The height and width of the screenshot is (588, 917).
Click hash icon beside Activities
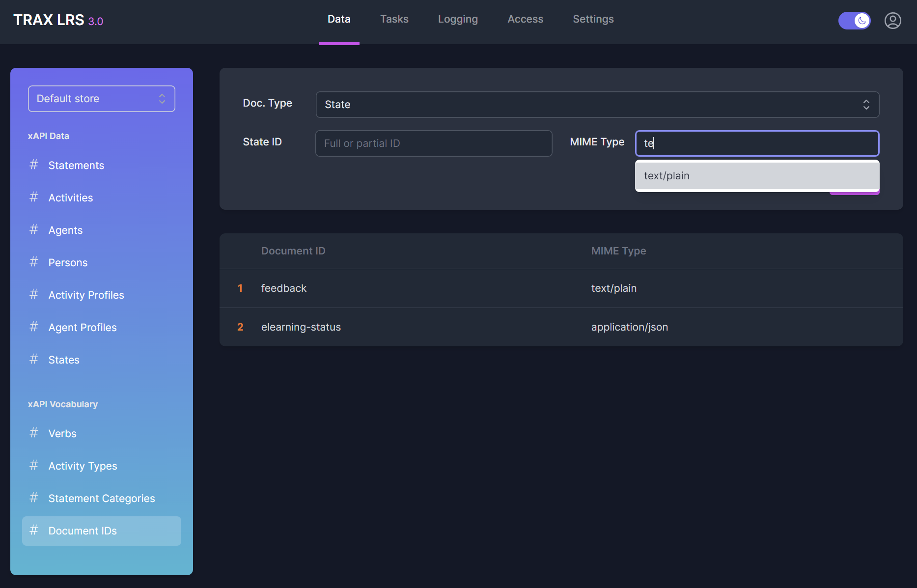34,197
